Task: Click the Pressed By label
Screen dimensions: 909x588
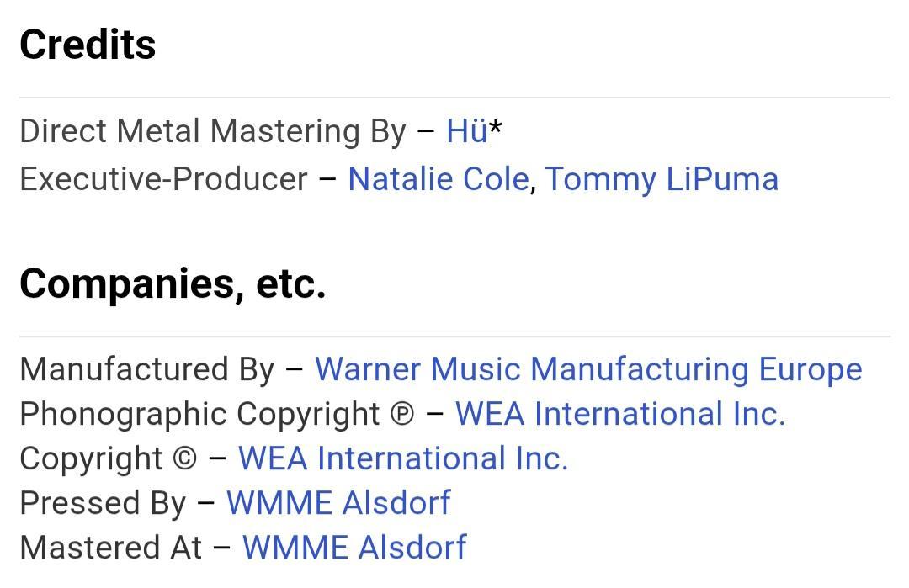Action: coord(103,503)
